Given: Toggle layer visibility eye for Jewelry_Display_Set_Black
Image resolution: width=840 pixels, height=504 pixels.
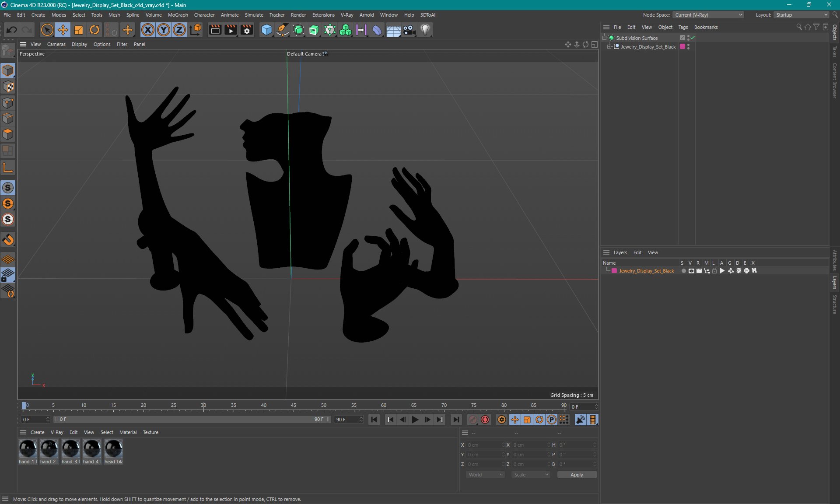Looking at the screenshot, I should [x=691, y=271].
